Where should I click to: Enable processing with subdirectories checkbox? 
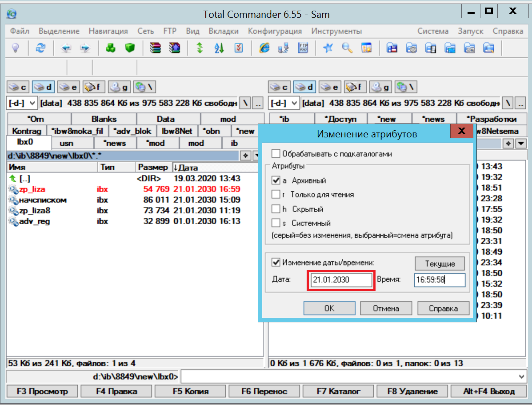(276, 154)
